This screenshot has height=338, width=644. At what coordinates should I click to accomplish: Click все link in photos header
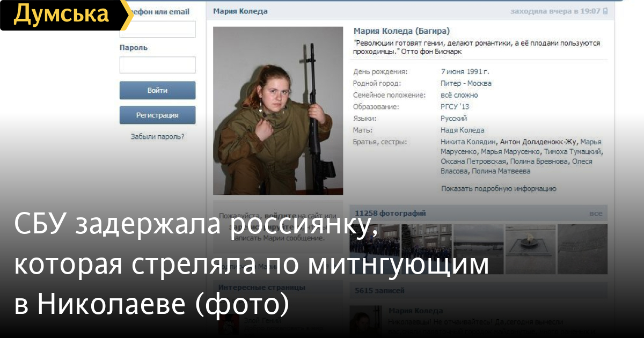(596, 214)
